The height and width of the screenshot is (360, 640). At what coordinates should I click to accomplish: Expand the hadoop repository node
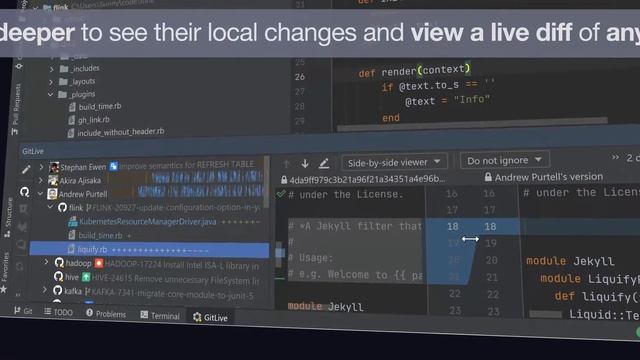click(47, 262)
